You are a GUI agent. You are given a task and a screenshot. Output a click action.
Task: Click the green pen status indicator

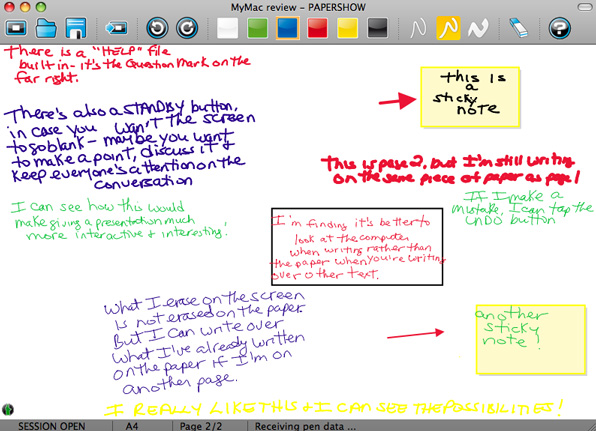tap(8, 409)
